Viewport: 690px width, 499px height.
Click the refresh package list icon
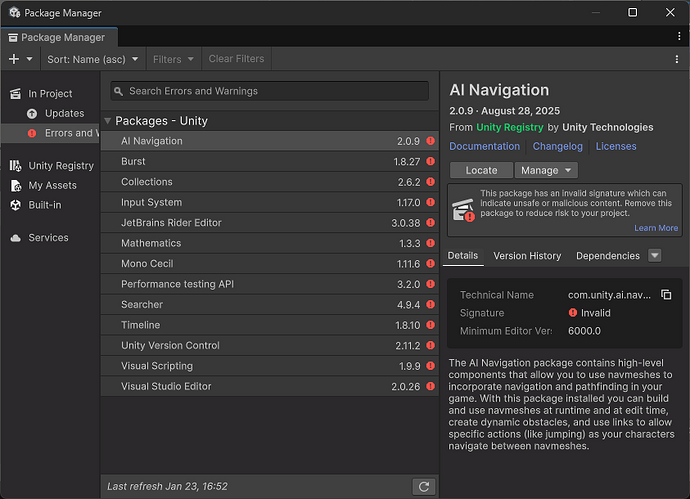[x=424, y=486]
